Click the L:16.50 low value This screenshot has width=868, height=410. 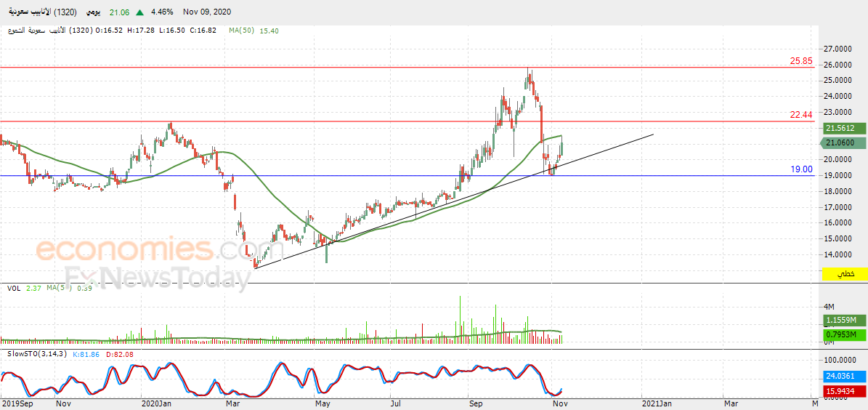pyautogui.click(x=172, y=31)
